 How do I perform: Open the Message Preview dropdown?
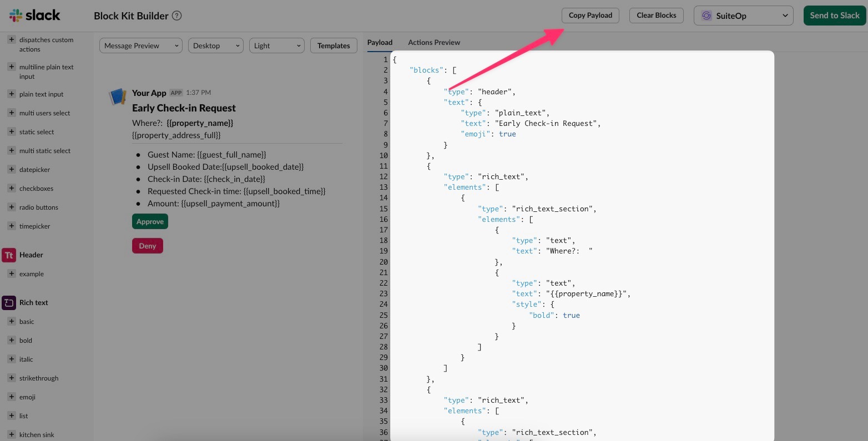(140, 45)
